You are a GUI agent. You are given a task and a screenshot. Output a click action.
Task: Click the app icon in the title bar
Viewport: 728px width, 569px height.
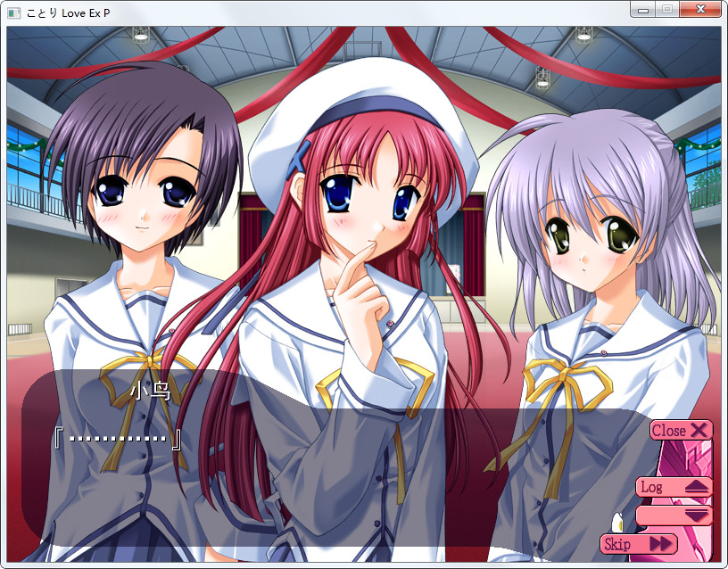tap(13, 12)
